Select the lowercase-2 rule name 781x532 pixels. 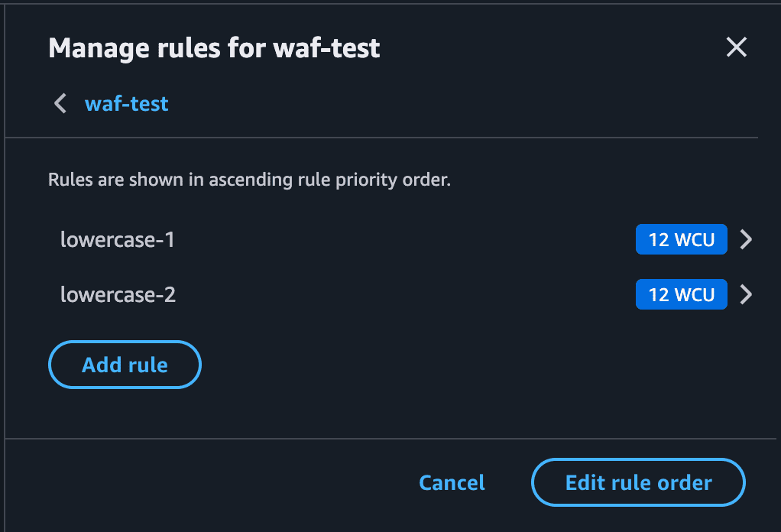118,294
